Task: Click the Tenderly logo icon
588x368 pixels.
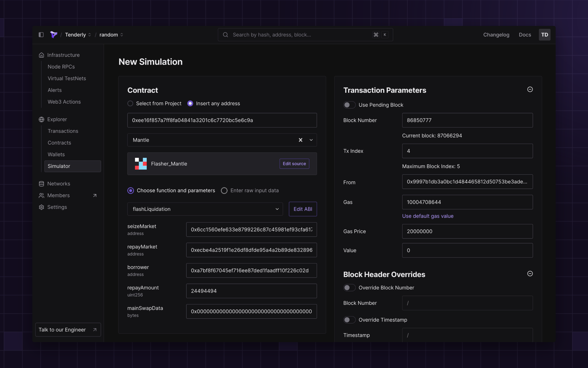Action: [x=54, y=35]
